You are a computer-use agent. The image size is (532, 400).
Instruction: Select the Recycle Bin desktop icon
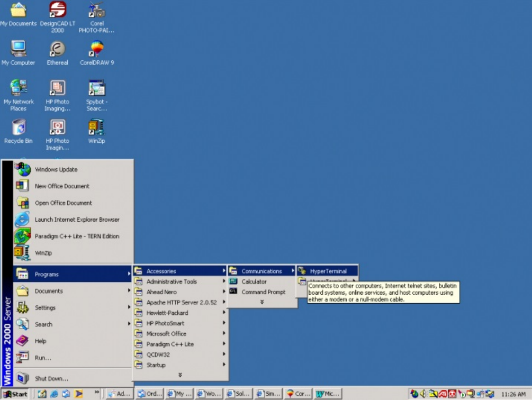(19, 131)
